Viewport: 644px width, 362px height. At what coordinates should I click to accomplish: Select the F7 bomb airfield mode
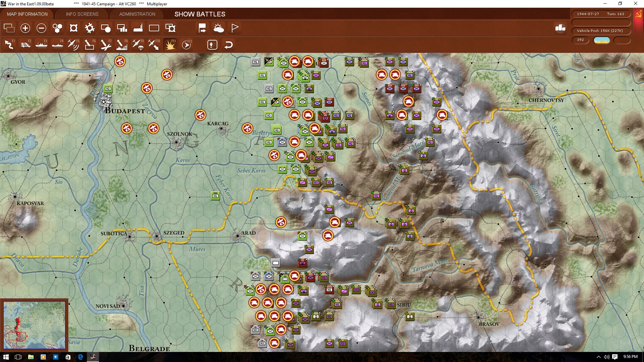(x=106, y=45)
